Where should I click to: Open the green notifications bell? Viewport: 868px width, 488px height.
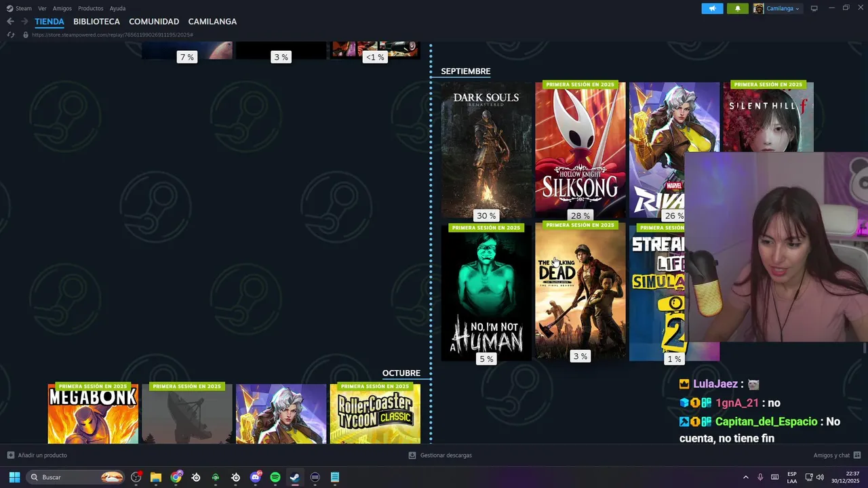738,8
